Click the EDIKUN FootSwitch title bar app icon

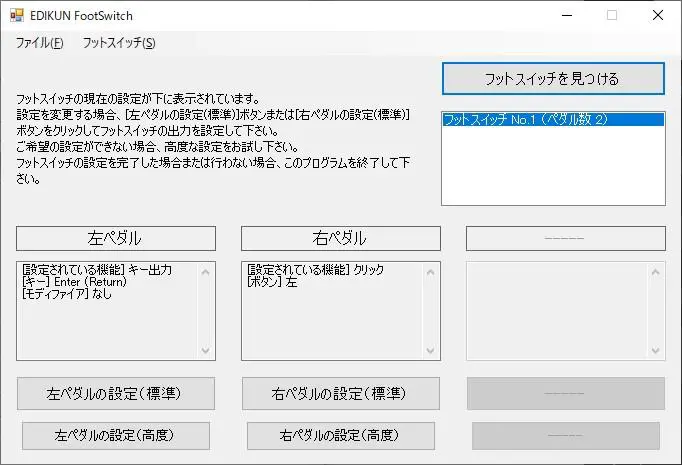[x=17, y=16]
